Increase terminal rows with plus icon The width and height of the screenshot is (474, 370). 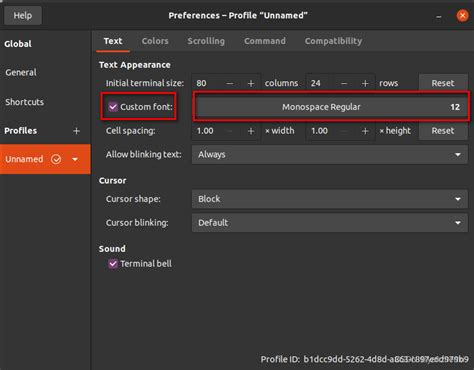(x=365, y=83)
